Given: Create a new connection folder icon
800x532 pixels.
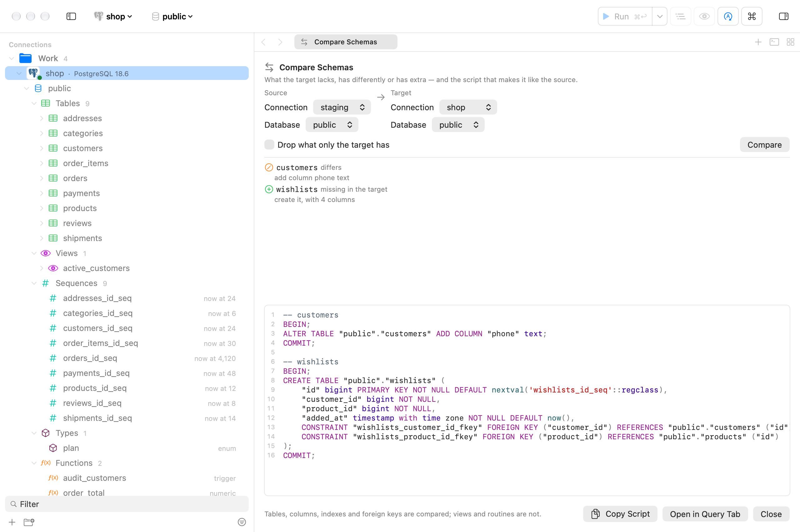Looking at the screenshot, I should [29, 522].
